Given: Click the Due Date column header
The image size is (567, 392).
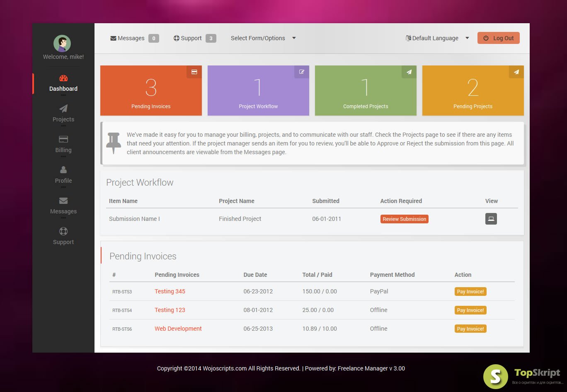Looking at the screenshot, I should click(255, 275).
